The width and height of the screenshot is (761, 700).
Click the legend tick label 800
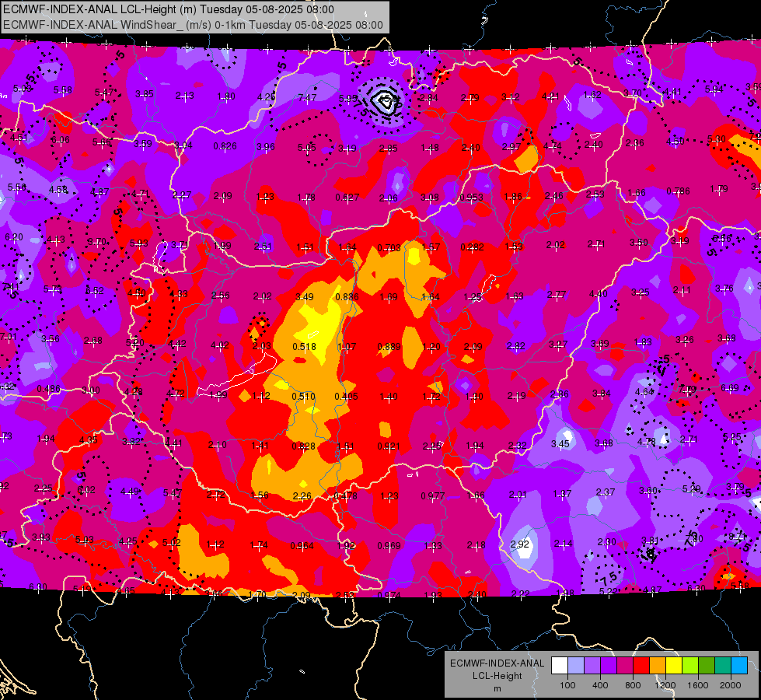click(633, 685)
